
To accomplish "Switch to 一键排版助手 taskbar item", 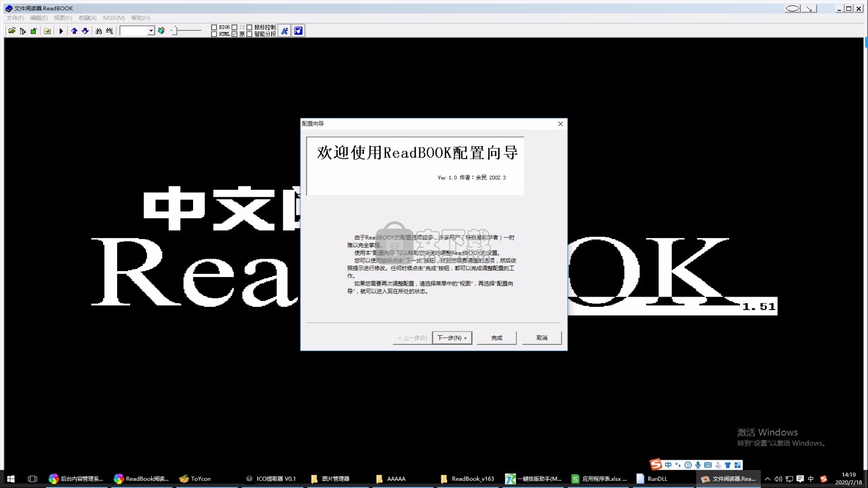I will pyautogui.click(x=533, y=479).
